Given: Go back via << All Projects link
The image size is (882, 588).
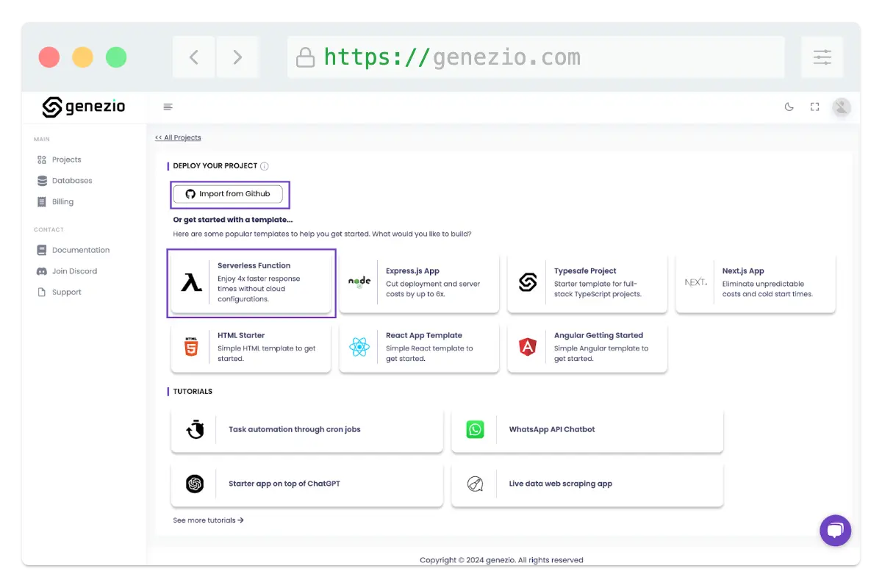Looking at the screenshot, I should (x=178, y=137).
